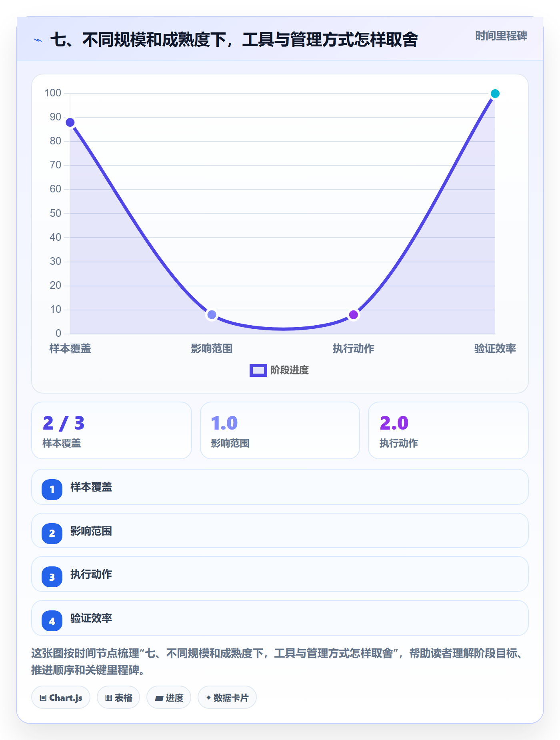Click the number 1 step badge
This screenshot has height=740, width=560.
52,489
